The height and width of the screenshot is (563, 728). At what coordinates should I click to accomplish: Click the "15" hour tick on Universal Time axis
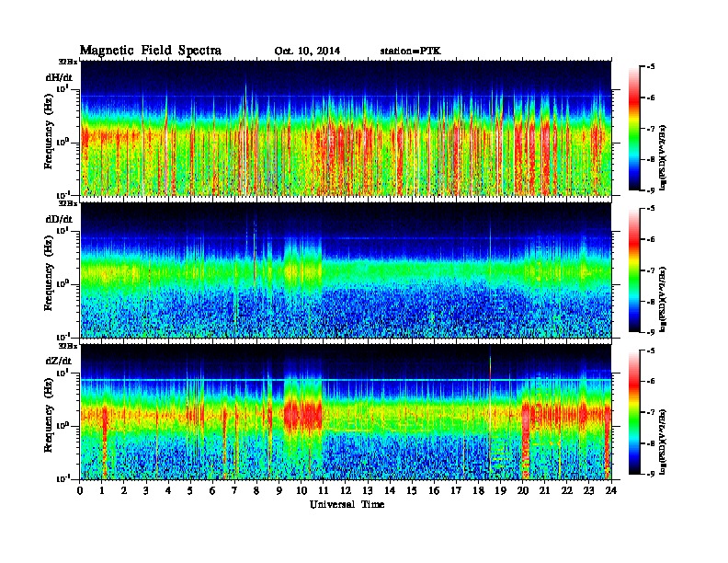[412, 490]
